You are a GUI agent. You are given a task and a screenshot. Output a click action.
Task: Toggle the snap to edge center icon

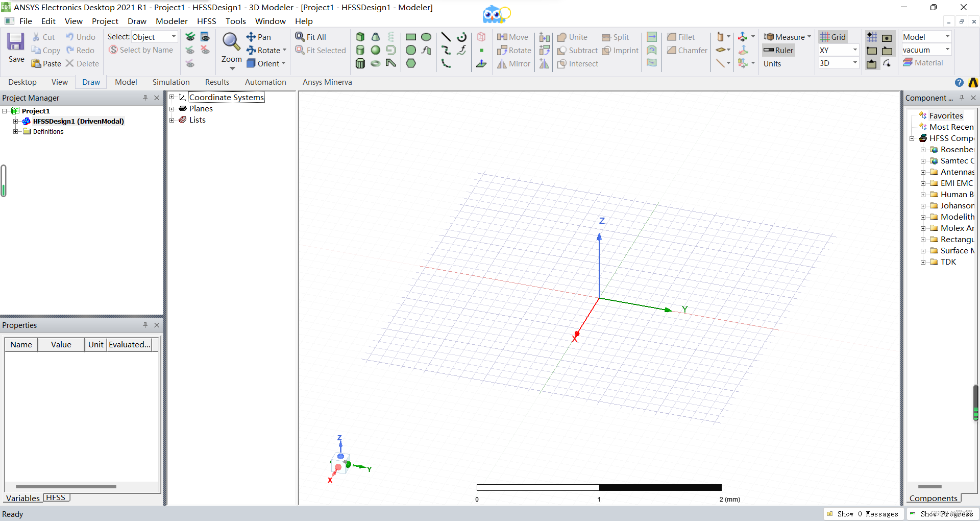(887, 51)
